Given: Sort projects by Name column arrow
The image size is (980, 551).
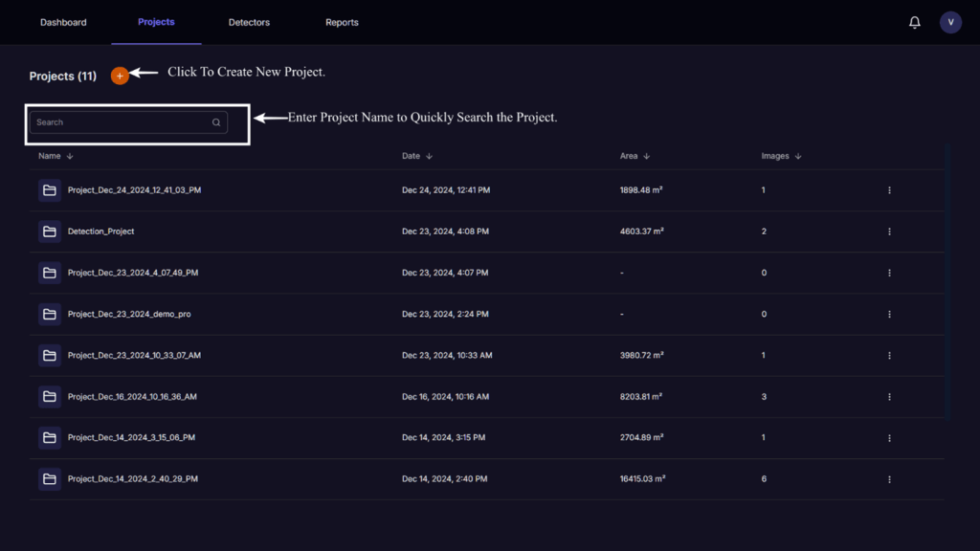Looking at the screenshot, I should click(70, 156).
